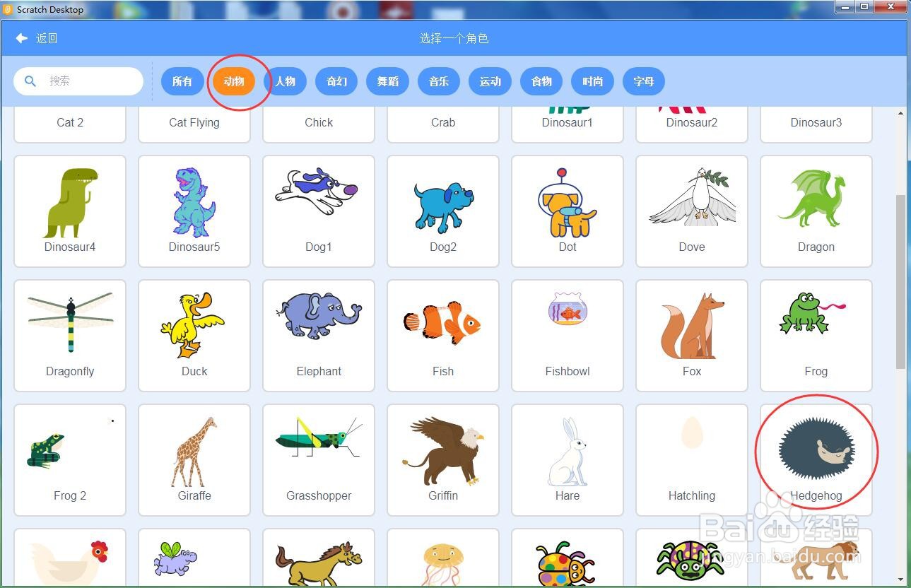Pick the hen sprite in bottom row
This screenshot has height=588, width=911.
click(70, 558)
